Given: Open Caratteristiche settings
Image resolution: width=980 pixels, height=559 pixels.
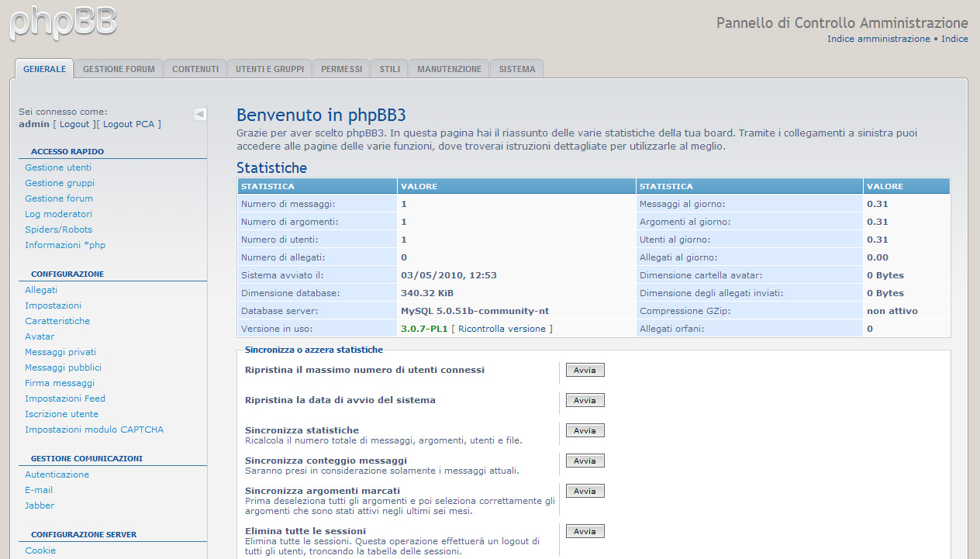Looking at the screenshot, I should click(x=57, y=321).
